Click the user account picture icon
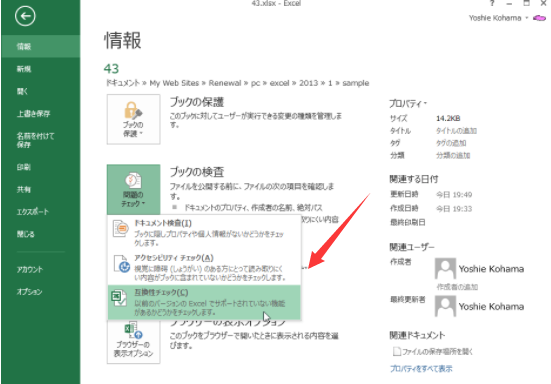Screen dimensions: 551x384 pyautogui.click(x=539, y=18)
